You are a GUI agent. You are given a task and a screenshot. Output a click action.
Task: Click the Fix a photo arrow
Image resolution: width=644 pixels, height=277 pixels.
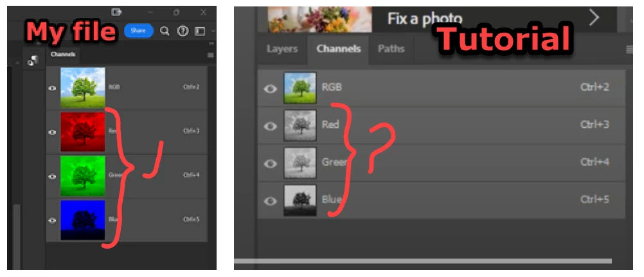click(x=594, y=17)
